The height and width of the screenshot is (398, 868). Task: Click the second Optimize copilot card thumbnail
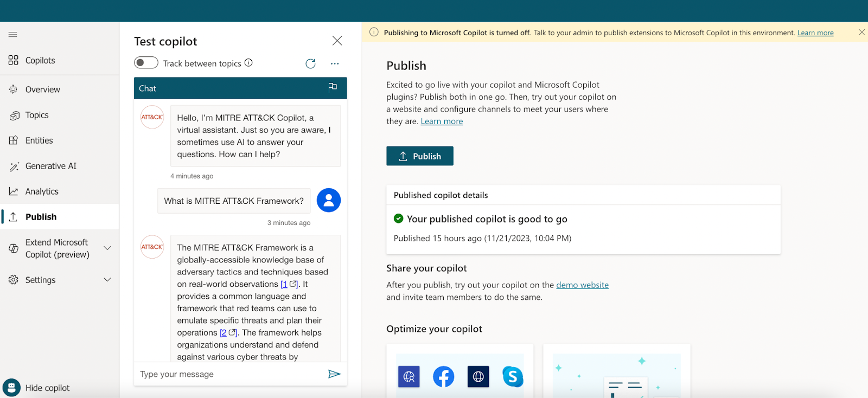click(x=617, y=376)
